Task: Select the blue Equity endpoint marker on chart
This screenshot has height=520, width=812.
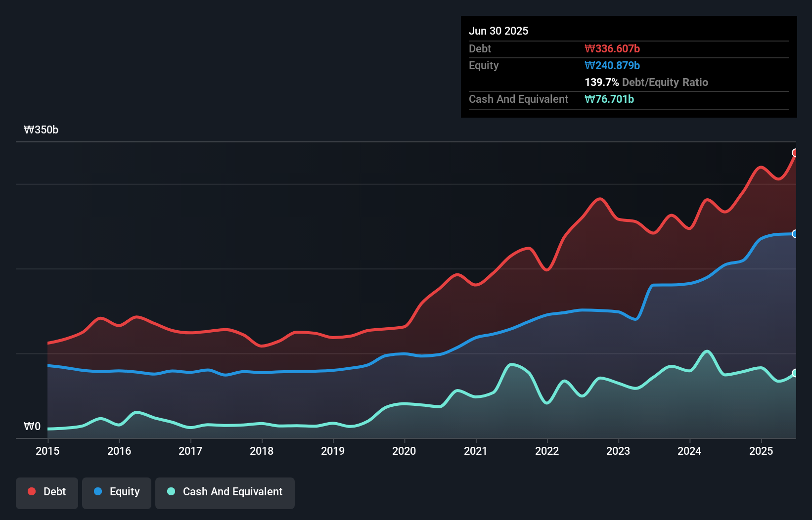Action: (x=795, y=234)
